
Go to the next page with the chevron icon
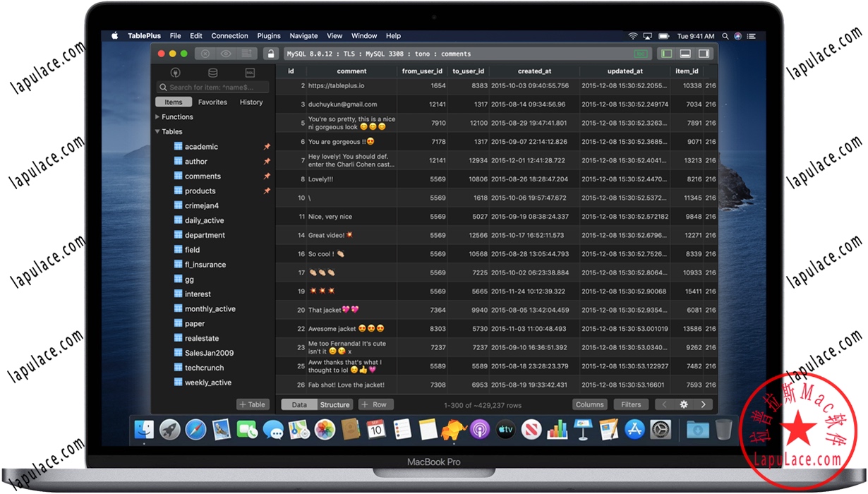click(704, 404)
